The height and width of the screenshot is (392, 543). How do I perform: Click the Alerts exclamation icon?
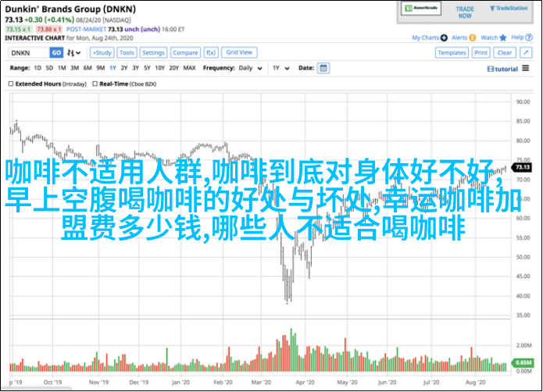(x=473, y=37)
